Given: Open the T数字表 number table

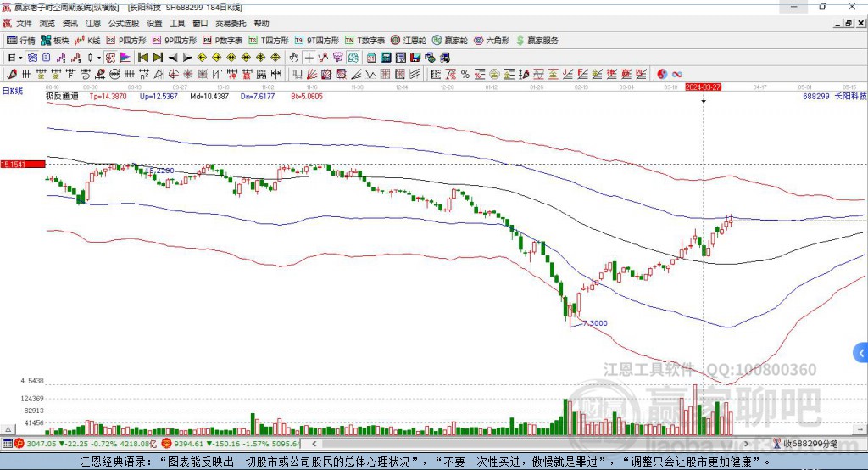Looking at the screenshot, I should point(364,41).
